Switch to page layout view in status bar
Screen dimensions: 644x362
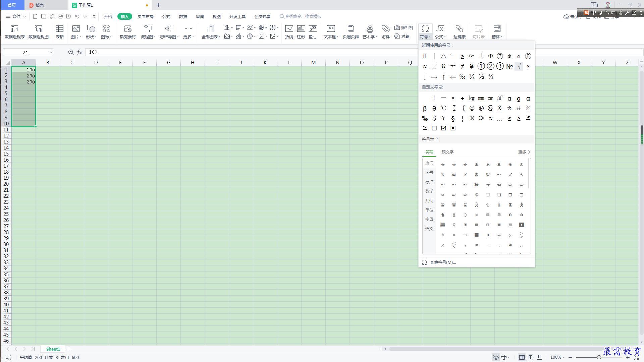[530, 357]
